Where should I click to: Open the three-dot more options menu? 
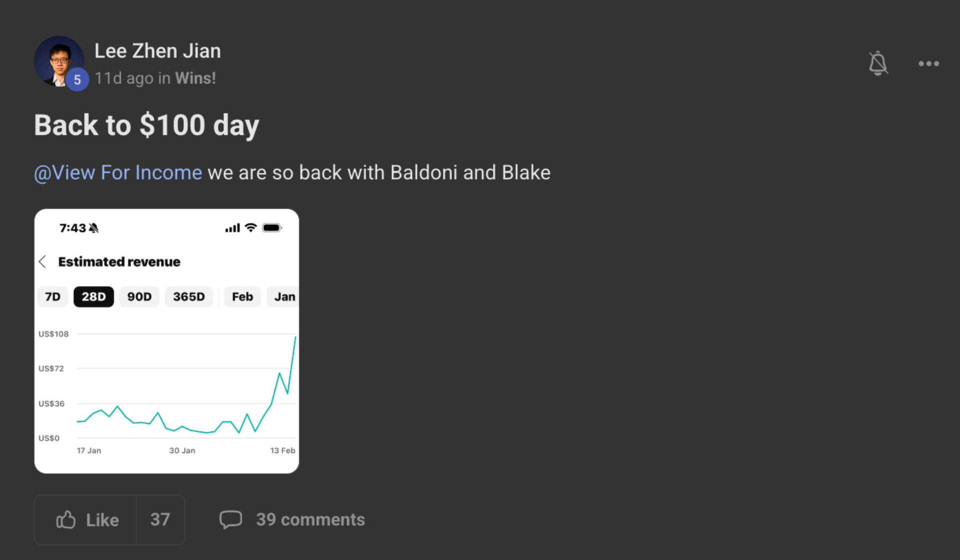pyautogui.click(x=928, y=63)
